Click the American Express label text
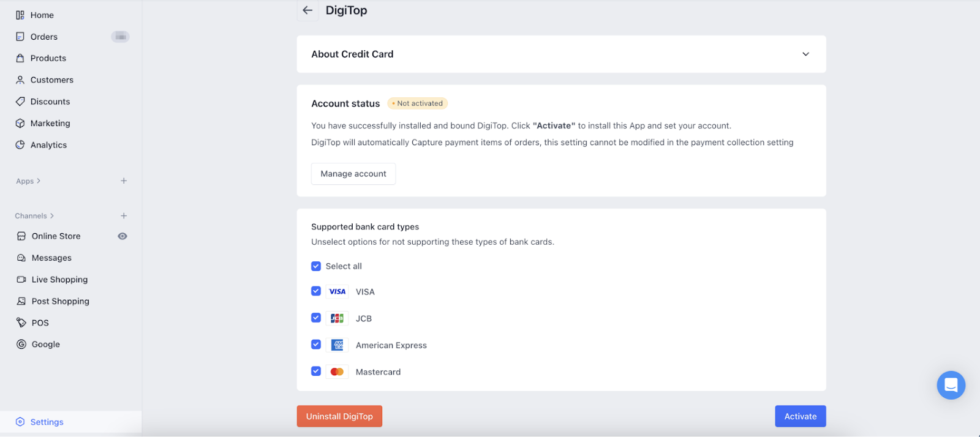 click(391, 345)
